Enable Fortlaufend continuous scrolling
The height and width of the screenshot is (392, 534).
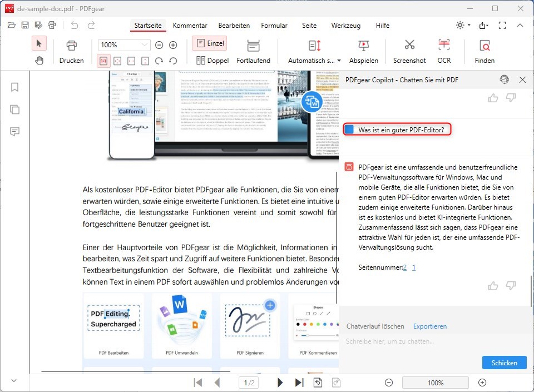tap(254, 52)
